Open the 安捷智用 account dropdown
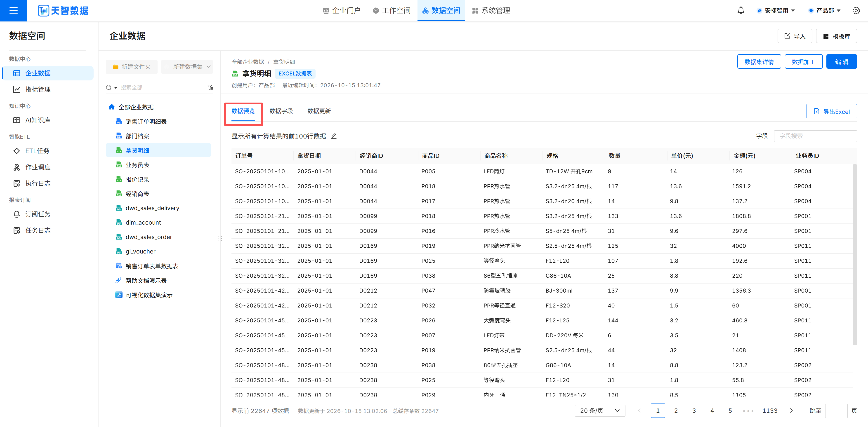Screen dimensions: 868x427 click(x=776, y=11)
